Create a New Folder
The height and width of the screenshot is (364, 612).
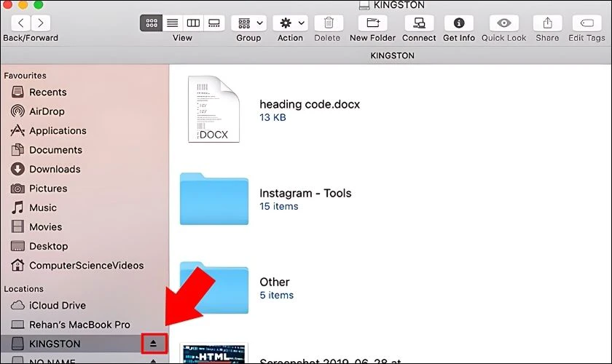tap(373, 23)
